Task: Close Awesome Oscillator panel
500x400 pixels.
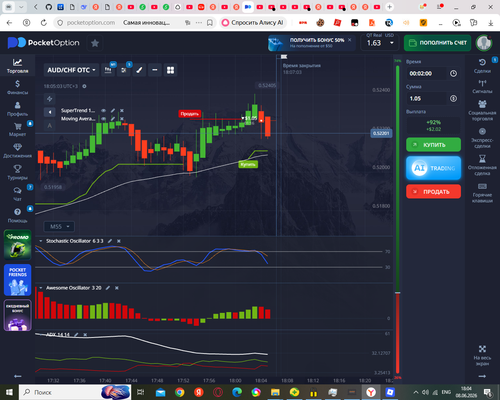Action: point(117,288)
